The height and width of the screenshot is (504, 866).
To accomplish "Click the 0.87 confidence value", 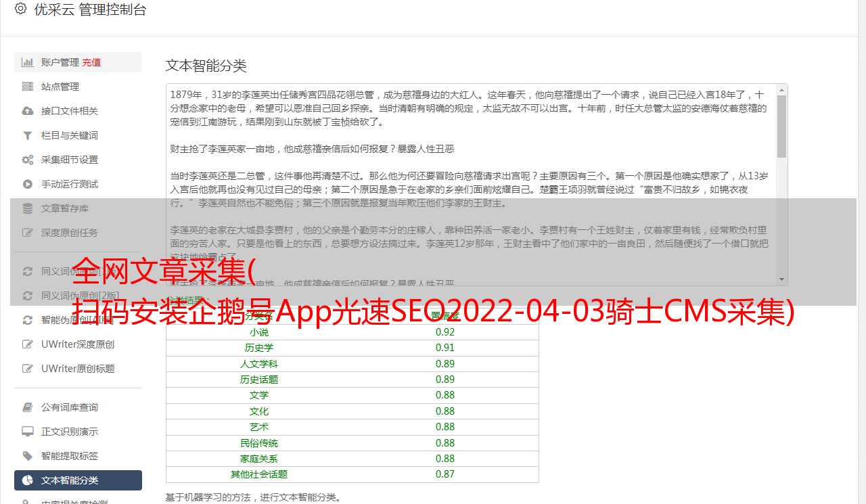I will (x=445, y=474).
